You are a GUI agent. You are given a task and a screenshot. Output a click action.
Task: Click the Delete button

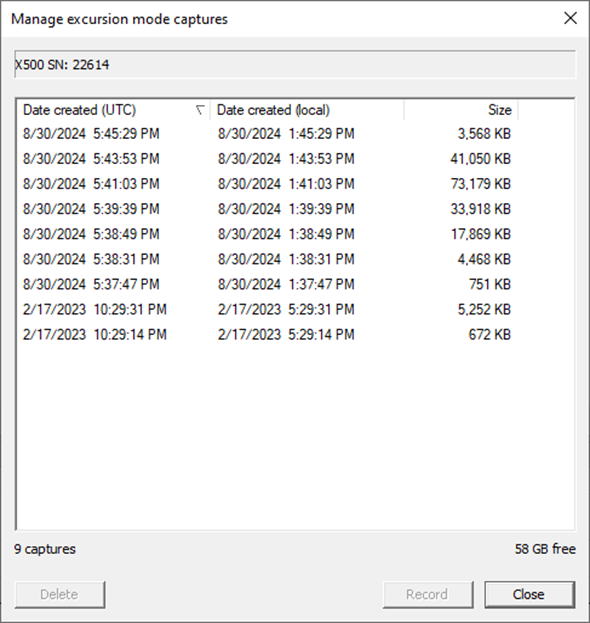(x=60, y=594)
